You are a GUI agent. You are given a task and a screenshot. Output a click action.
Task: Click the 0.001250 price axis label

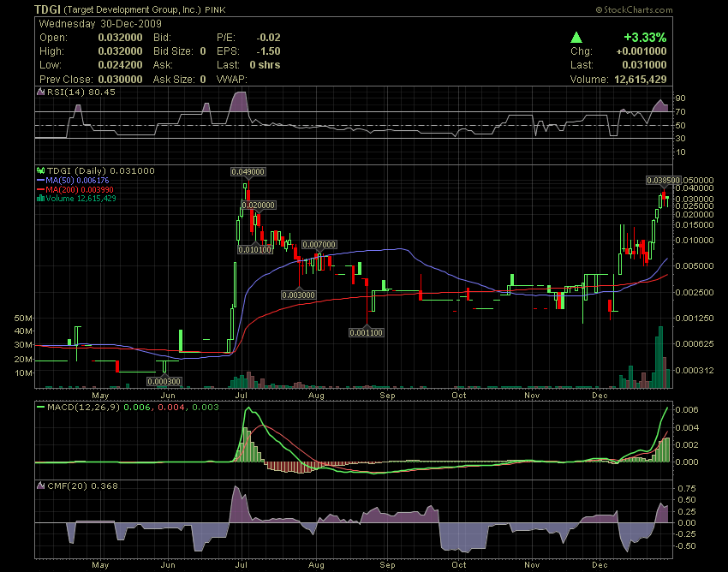point(694,318)
